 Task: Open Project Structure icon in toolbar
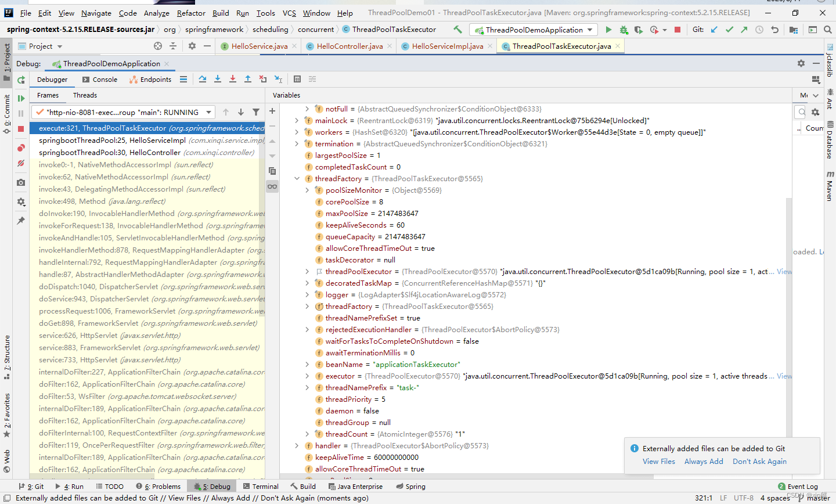[794, 30]
